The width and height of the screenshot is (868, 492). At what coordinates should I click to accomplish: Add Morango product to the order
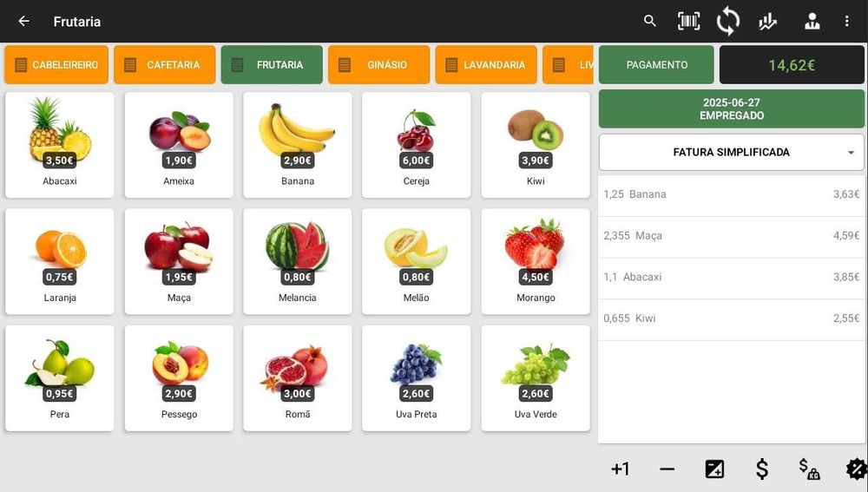pos(536,262)
